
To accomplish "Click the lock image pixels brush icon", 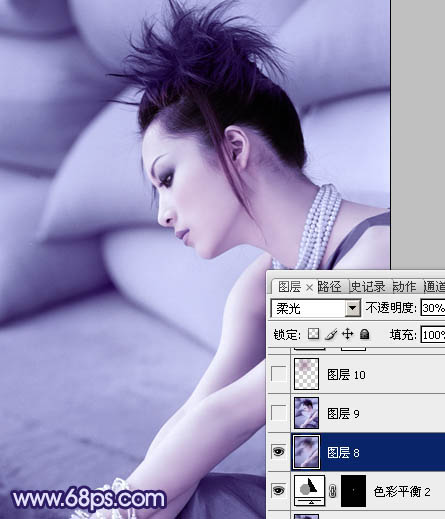I will pos(331,334).
